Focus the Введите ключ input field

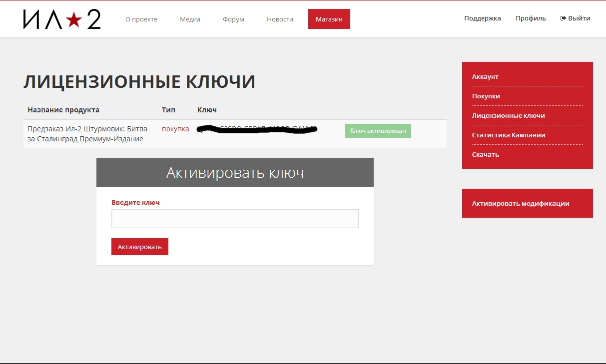tap(235, 219)
